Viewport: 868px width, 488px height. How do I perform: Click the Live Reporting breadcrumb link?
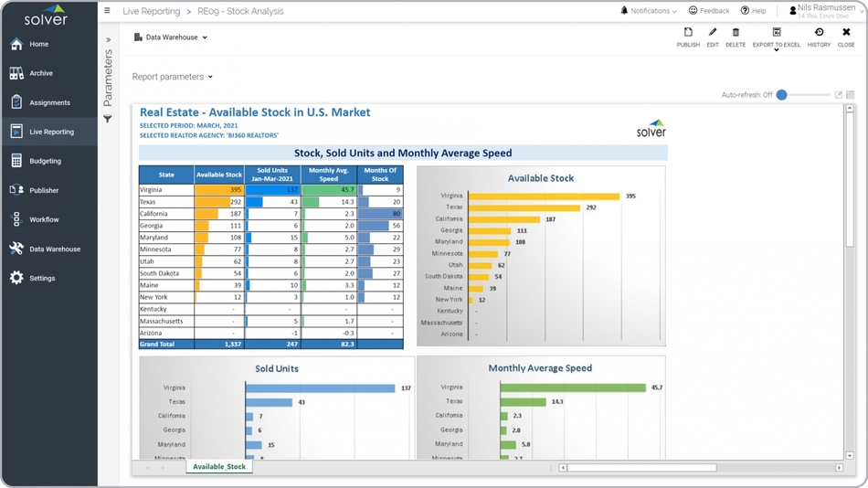coord(151,12)
